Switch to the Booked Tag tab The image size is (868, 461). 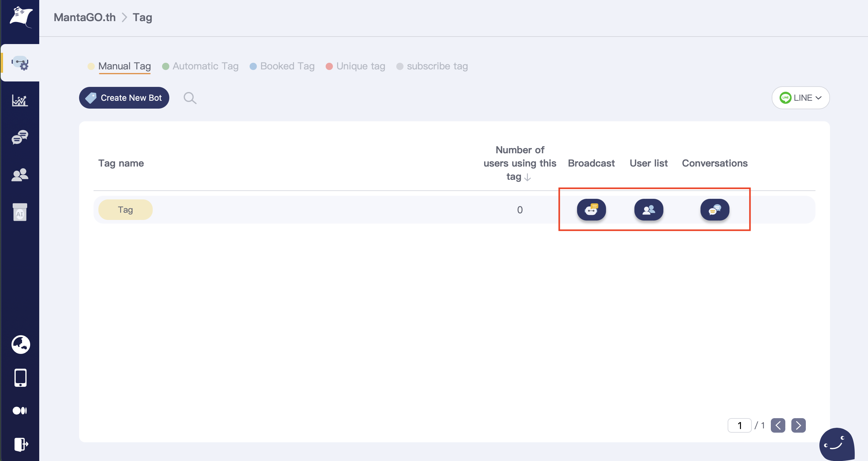282,66
